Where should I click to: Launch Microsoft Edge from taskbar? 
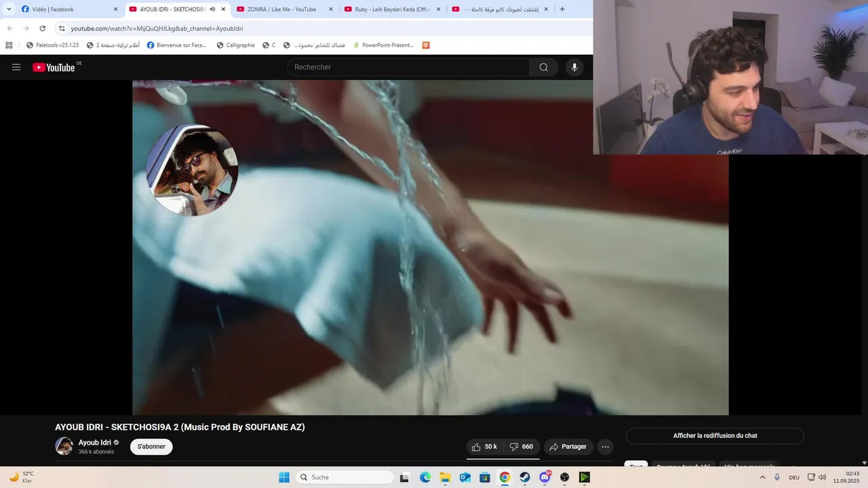[x=425, y=477]
